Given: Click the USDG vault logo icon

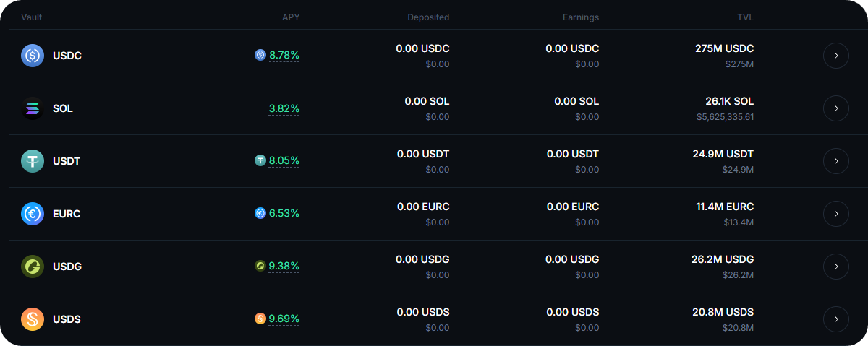Looking at the screenshot, I should [x=33, y=267].
